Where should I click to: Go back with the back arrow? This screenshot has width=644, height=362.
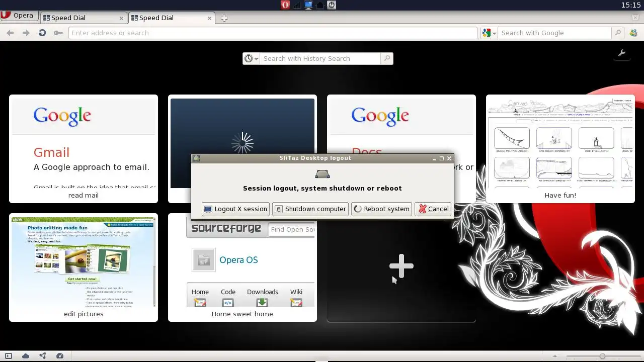pos(10,33)
